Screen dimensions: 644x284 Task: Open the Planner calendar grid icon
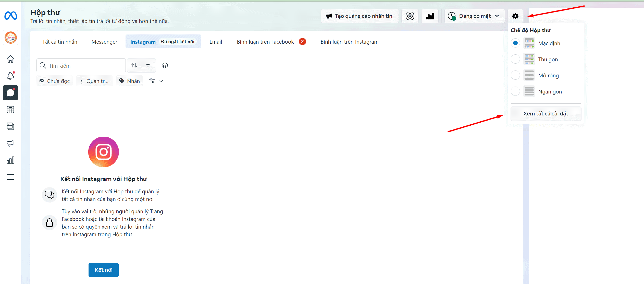pyautogui.click(x=10, y=110)
